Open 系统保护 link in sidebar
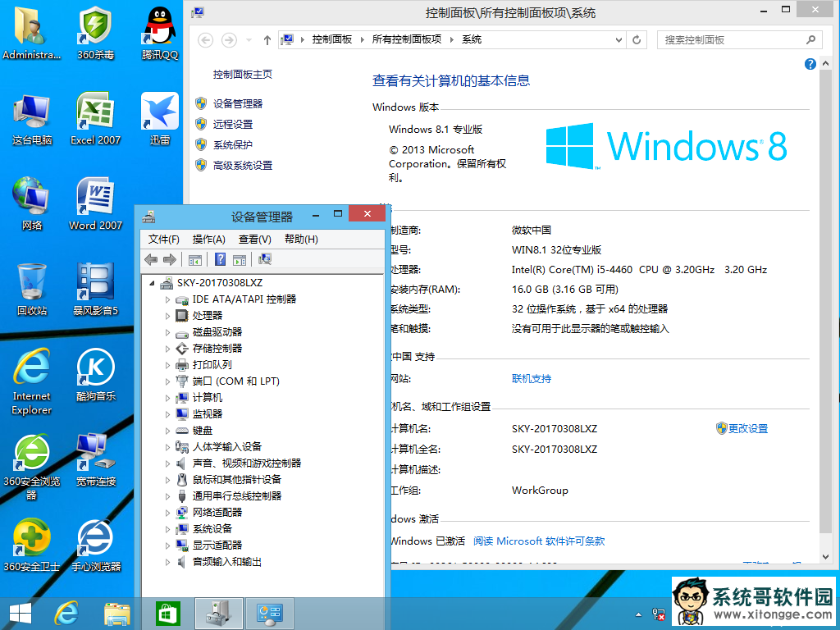840x630 pixels. tap(232, 144)
